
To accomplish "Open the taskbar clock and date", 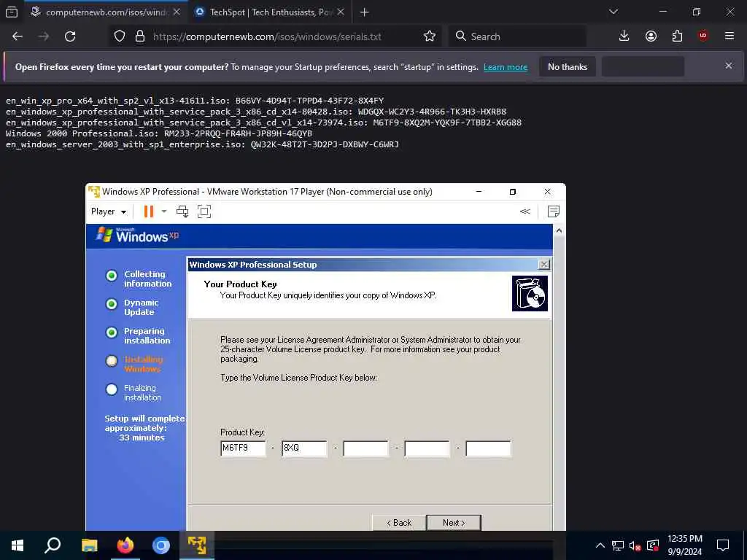I will tap(684, 545).
